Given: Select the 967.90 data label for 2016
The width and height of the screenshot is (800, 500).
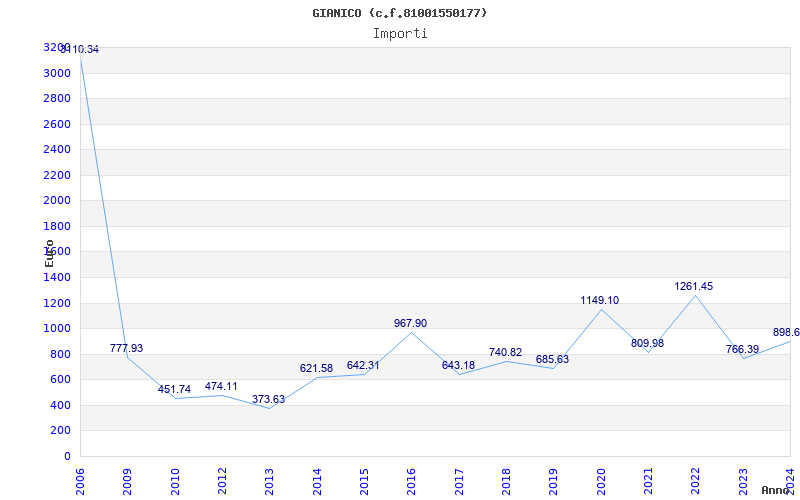Looking at the screenshot, I should pos(411,323).
